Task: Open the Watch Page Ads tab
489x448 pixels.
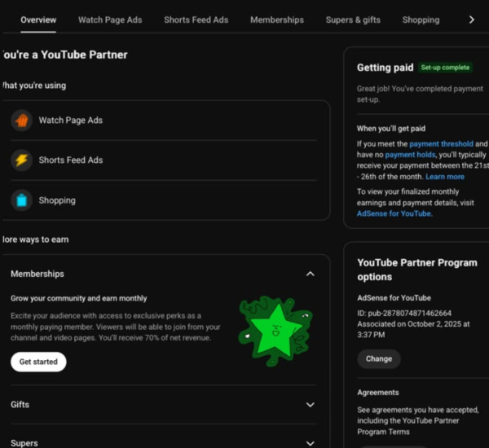Action: pos(110,20)
